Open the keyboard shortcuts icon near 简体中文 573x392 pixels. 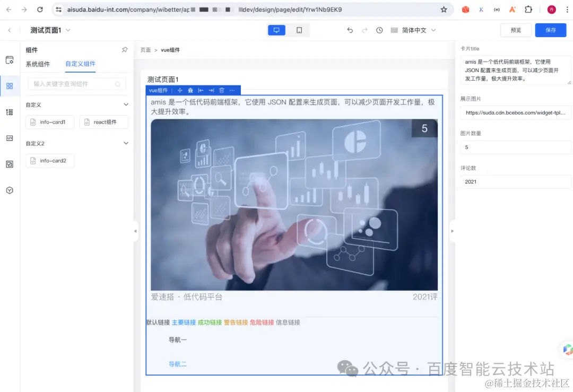(x=393, y=30)
